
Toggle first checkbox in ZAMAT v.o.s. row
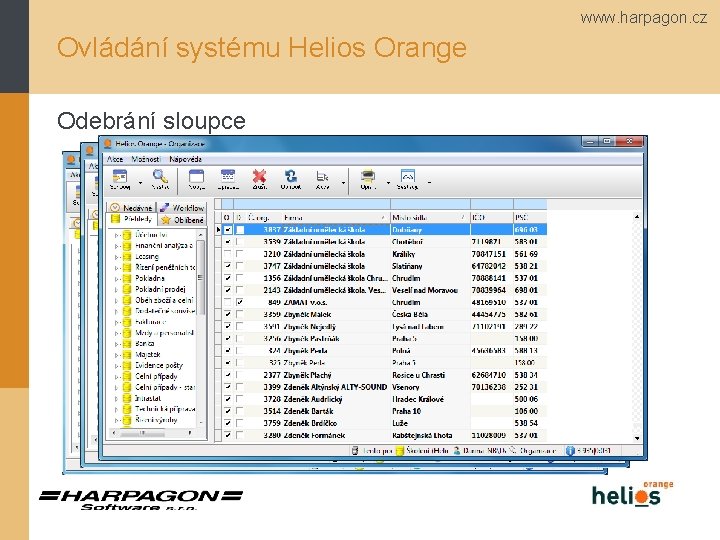227,302
